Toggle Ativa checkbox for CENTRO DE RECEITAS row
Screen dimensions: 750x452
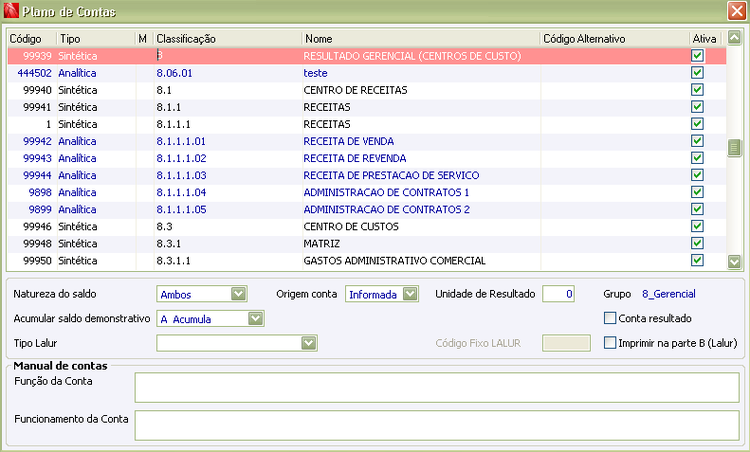coord(697,90)
